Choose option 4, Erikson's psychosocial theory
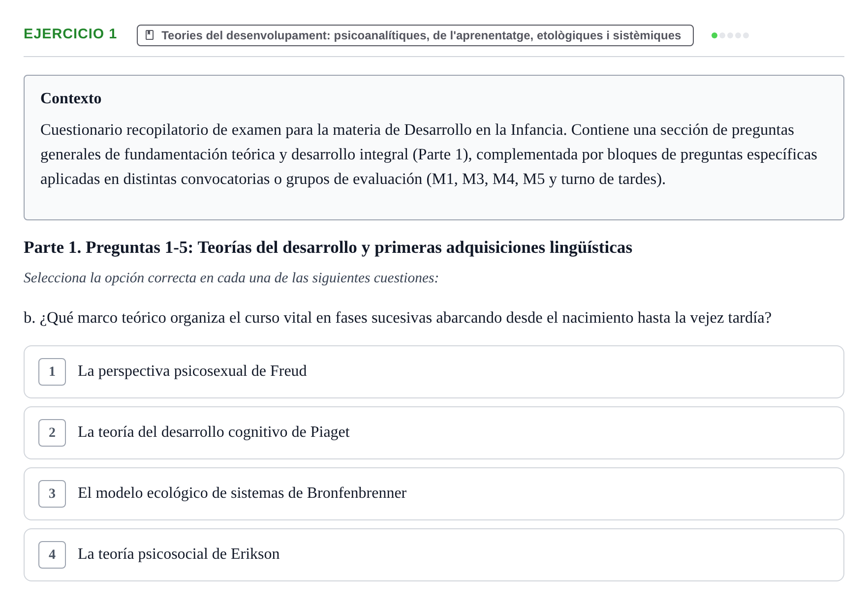This screenshot has height=606, width=868. (x=434, y=555)
